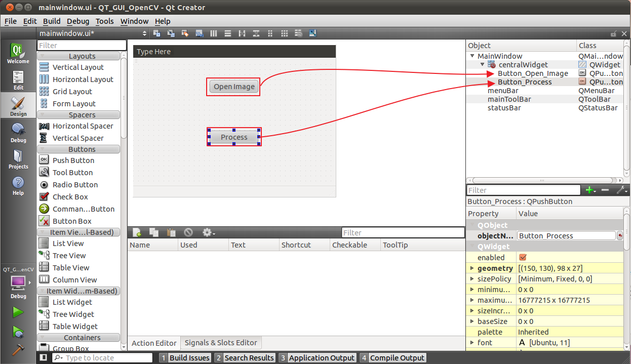The width and height of the screenshot is (631, 364).
Task: Select menuBar in Object Inspector
Action: 503,91
